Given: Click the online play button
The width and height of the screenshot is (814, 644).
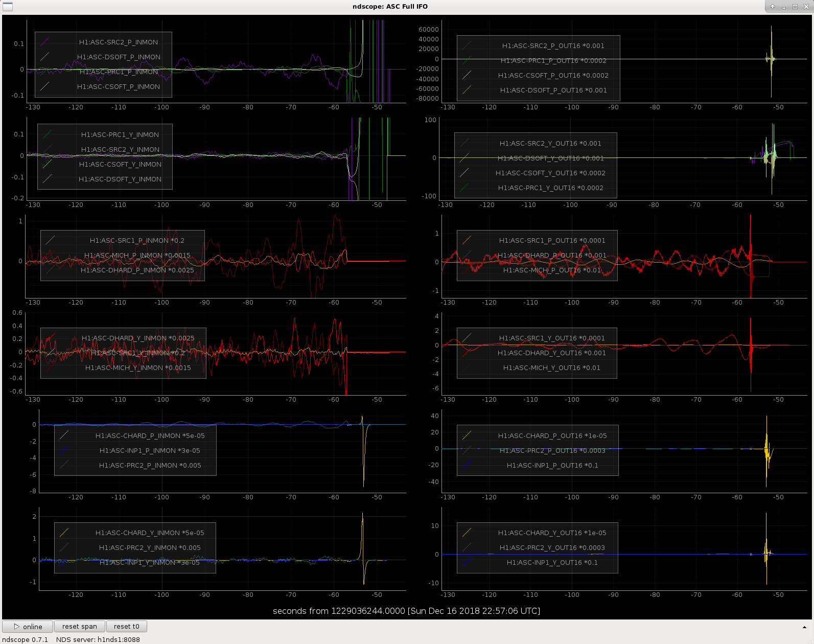Looking at the screenshot, I should 28,626.
